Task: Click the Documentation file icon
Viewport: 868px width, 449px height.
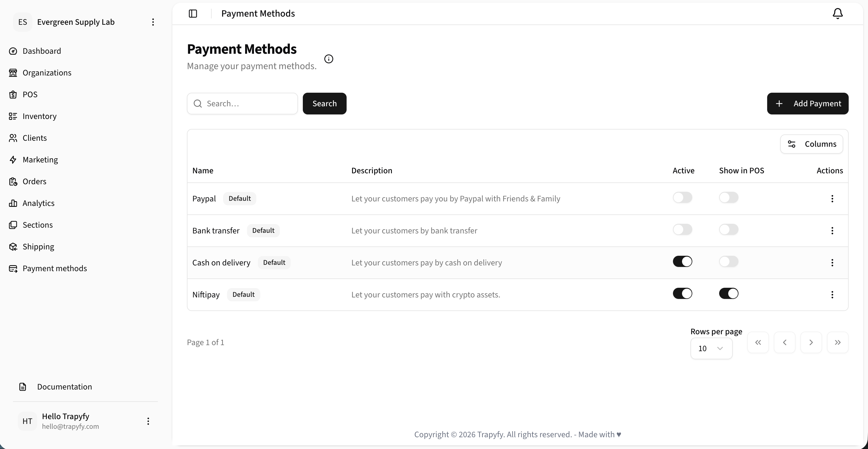Action: 23,387
